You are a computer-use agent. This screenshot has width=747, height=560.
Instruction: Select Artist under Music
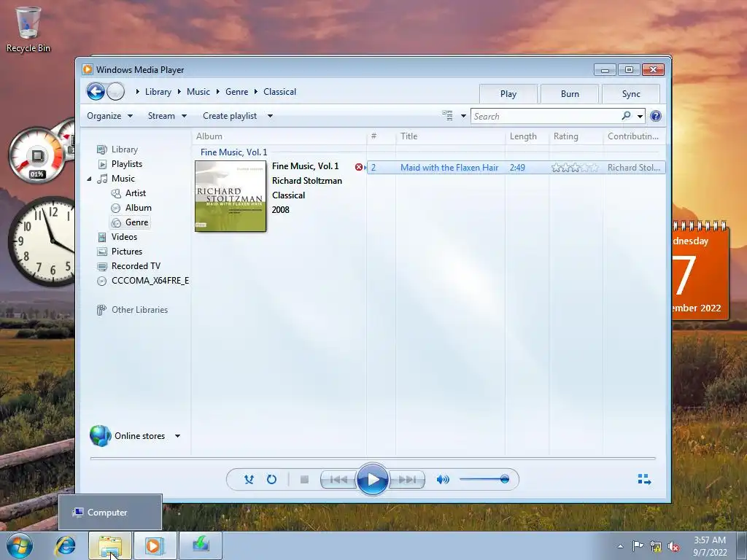[135, 193]
